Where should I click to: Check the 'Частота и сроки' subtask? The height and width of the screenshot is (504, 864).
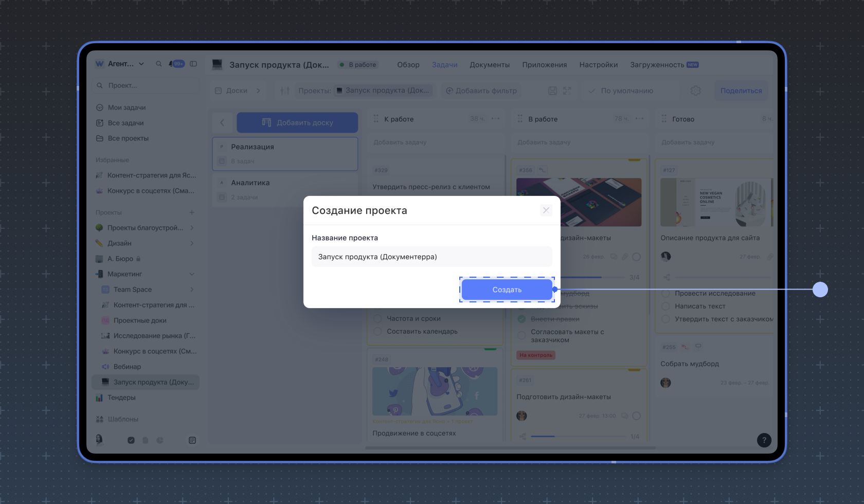point(378,318)
